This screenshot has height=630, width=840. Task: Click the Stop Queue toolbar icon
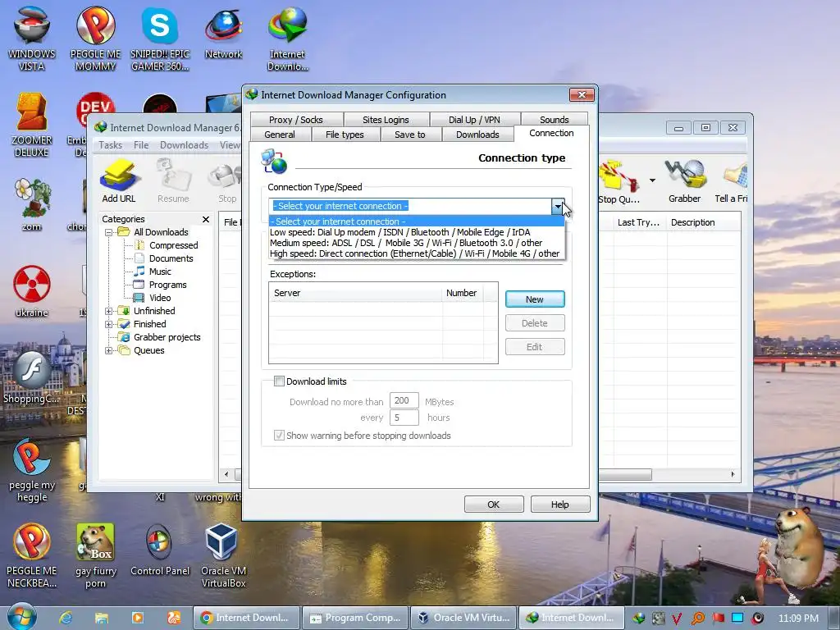click(619, 182)
